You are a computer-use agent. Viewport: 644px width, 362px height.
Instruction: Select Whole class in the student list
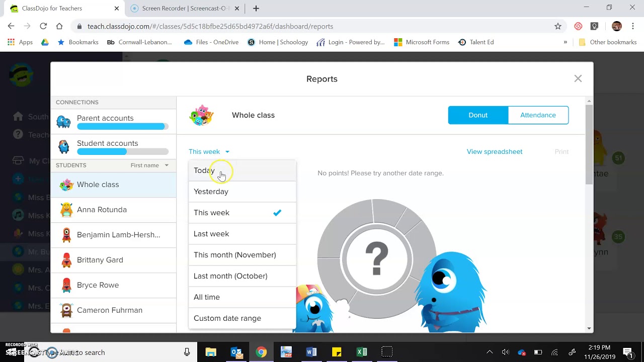point(114,185)
